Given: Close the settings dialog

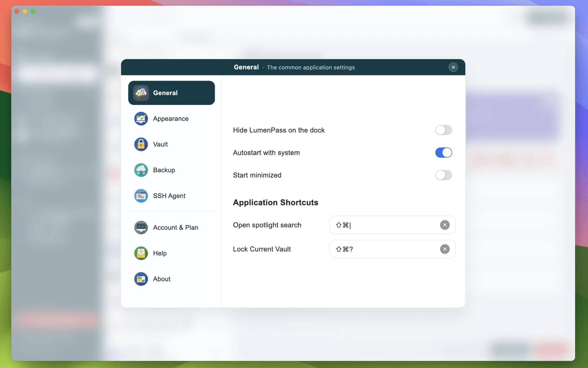Looking at the screenshot, I should click(x=453, y=67).
